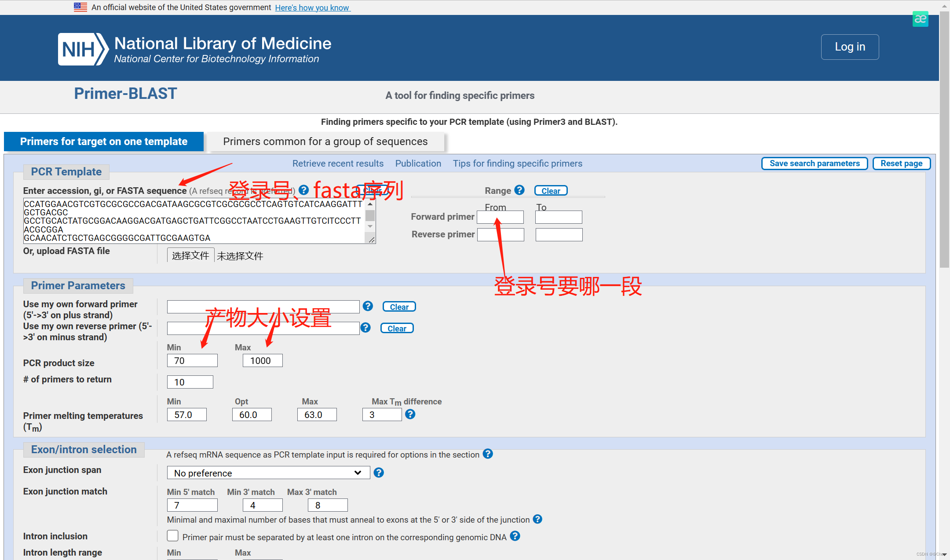Image resolution: width=950 pixels, height=560 pixels.
Task: Click Save search parameters button
Action: (x=814, y=164)
